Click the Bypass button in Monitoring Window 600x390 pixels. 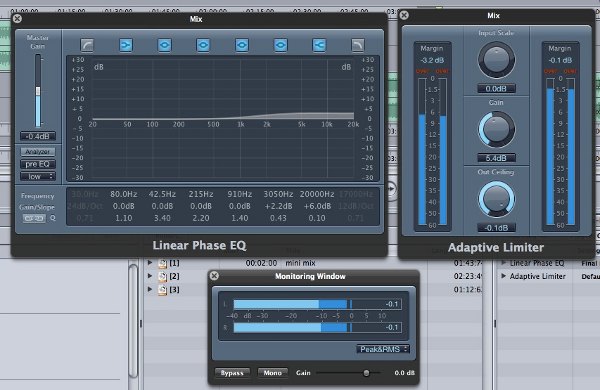coord(232,373)
